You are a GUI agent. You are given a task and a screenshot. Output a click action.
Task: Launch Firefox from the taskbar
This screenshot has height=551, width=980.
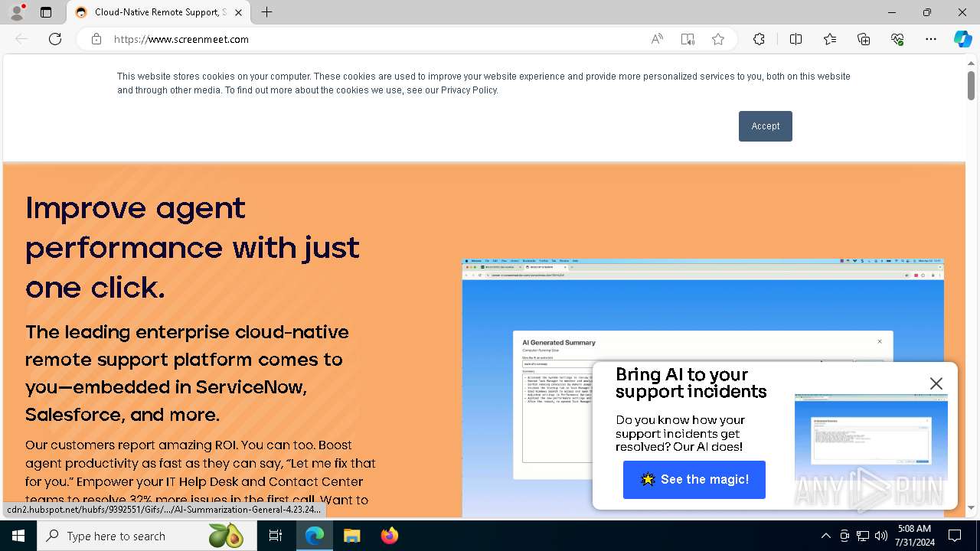pos(389,536)
